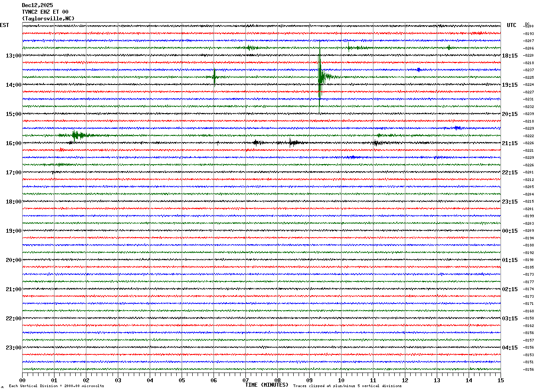Click the (Taylorsville,NC) location text
Screen dimensions: 536x392
pos(48,19)
